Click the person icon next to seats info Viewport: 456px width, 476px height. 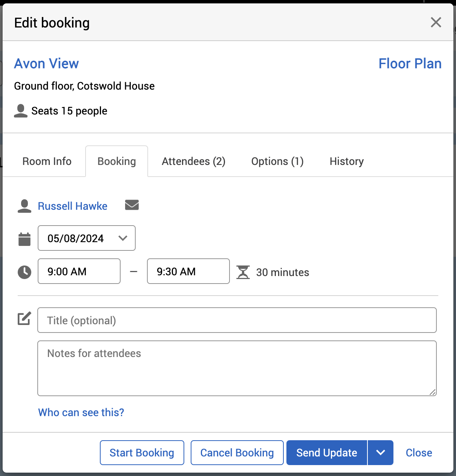click(21, 111)
